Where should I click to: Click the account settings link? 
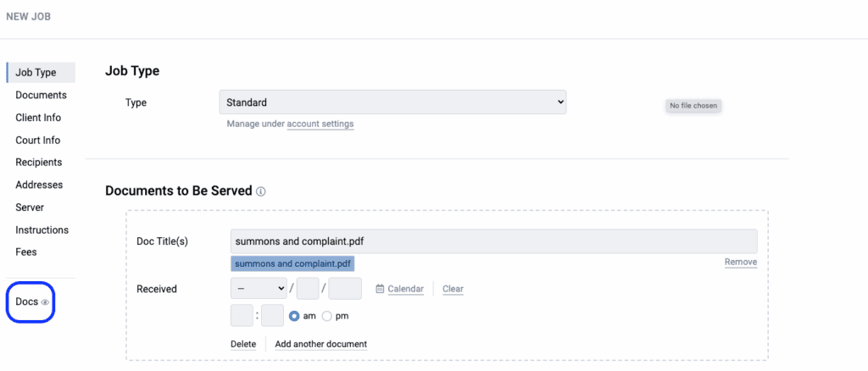click(x=320, y=125)
